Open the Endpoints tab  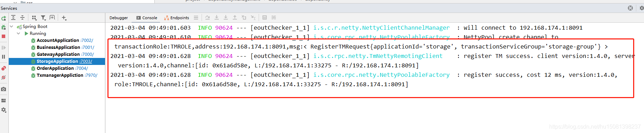click(177, 18)
